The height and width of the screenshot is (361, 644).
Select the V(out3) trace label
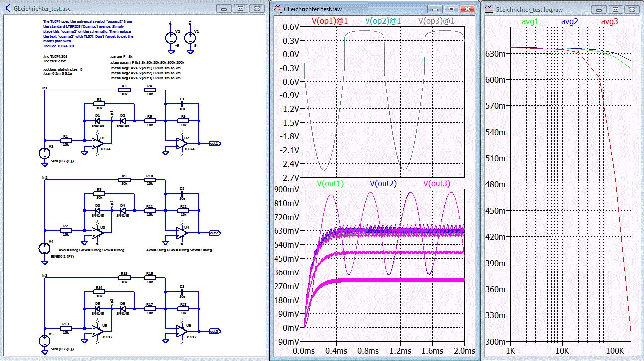pyautogui.click(x=436, y=184)
